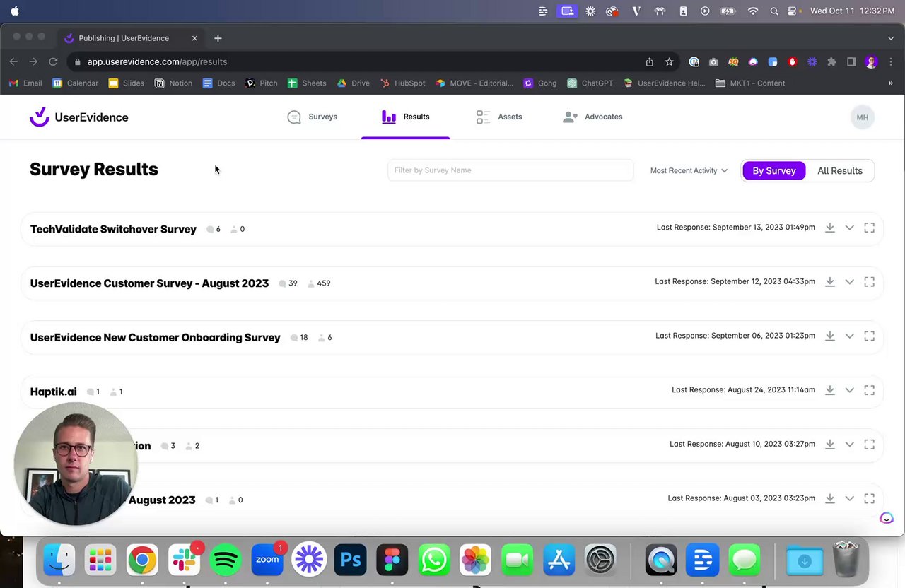This screenshot has height=588, width=905.
Task: Fullscreen survey with August 03 last response
Action: 870,498
